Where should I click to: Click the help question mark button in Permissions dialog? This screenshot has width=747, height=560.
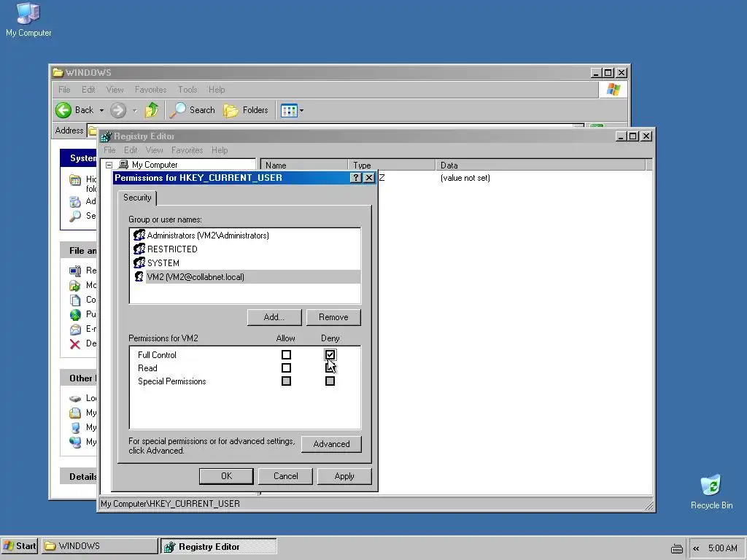coord(355,178)
